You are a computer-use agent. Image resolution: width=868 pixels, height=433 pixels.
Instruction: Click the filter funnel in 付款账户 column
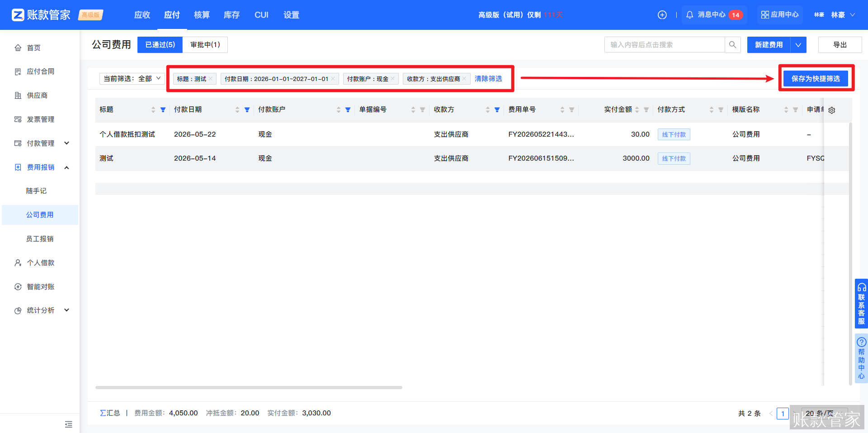click(348, 110)
